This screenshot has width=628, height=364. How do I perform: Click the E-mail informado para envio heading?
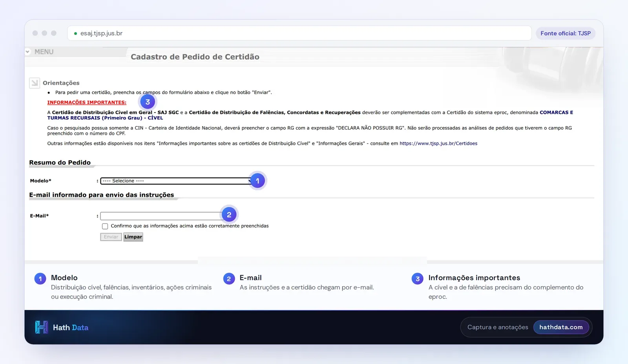(x=101, y=195)
